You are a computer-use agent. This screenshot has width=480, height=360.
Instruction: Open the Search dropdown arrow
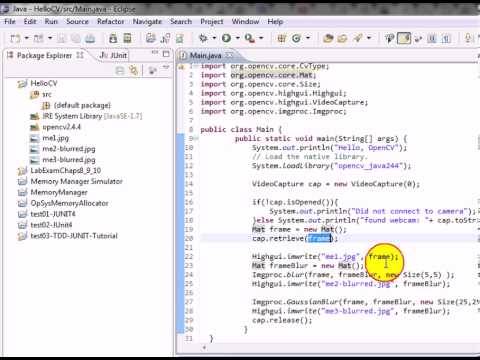coord(369,38)
